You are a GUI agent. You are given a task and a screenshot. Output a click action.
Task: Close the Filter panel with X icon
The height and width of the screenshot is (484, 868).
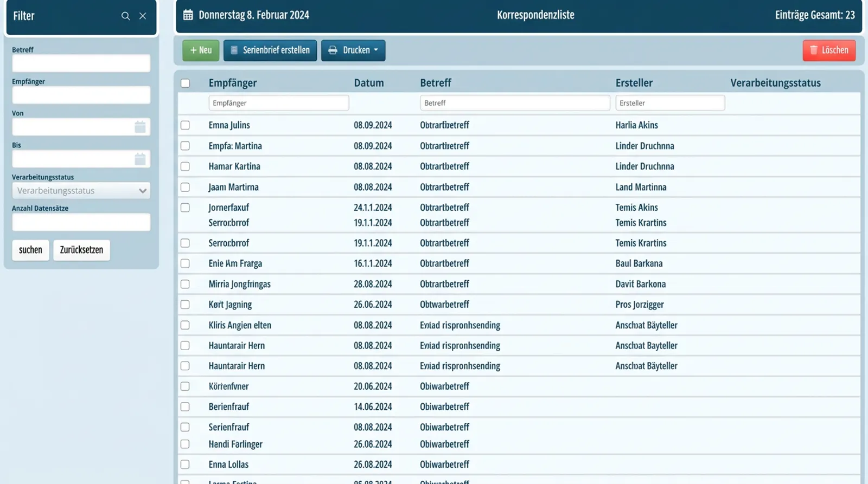tap(143, 16)
